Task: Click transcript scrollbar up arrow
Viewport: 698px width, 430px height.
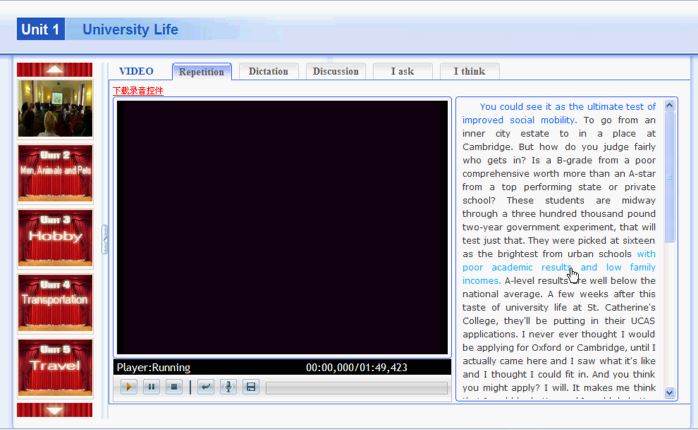Action: click(669, 105)
